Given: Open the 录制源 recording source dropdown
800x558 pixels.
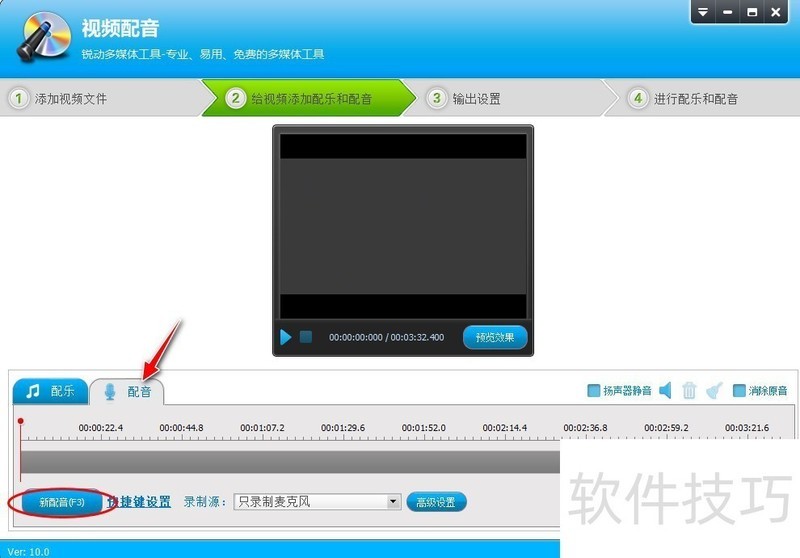Looking at the screenshot, I should [x=317, y=501].
